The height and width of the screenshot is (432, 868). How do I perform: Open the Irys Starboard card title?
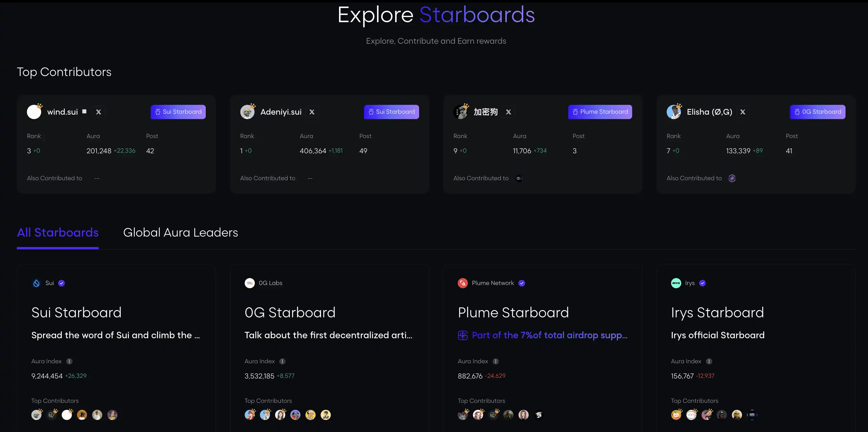(x=717, y=313)
